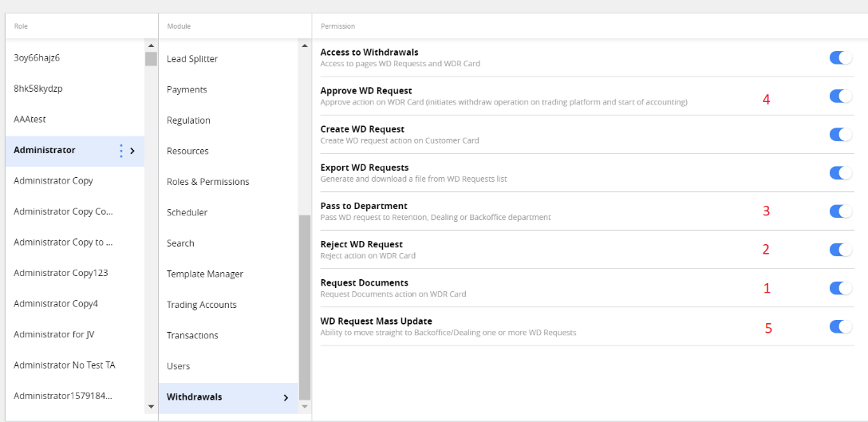Click the Export WD Requests title
This screenshot has width=868, height=422.
365,168
